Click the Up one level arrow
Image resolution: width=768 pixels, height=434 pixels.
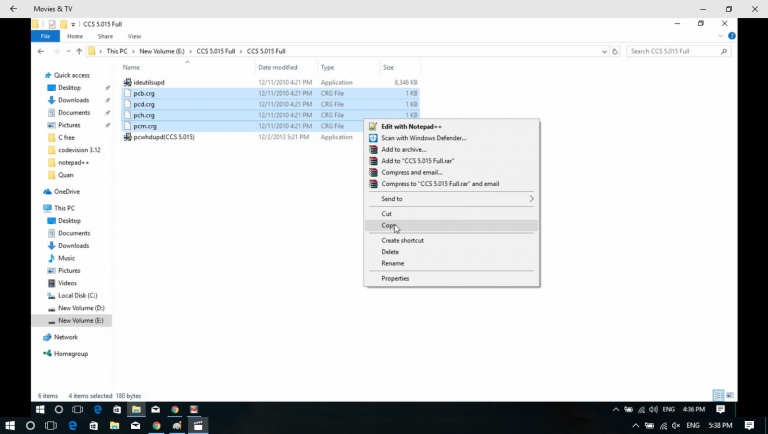click(78, 51)
